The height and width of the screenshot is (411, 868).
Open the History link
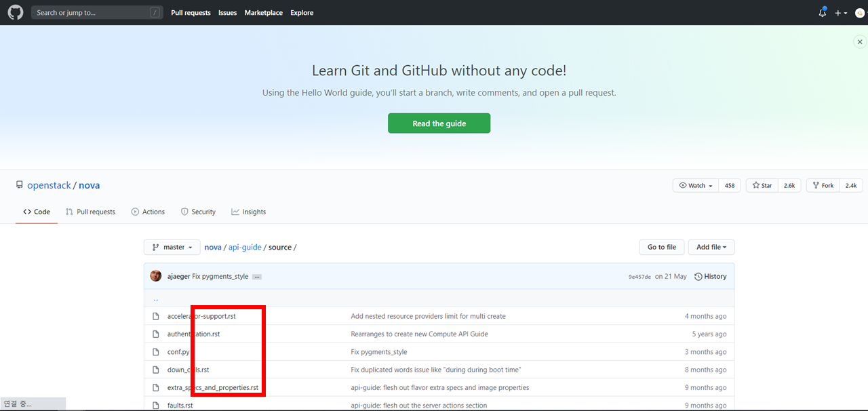pos(710,277)
